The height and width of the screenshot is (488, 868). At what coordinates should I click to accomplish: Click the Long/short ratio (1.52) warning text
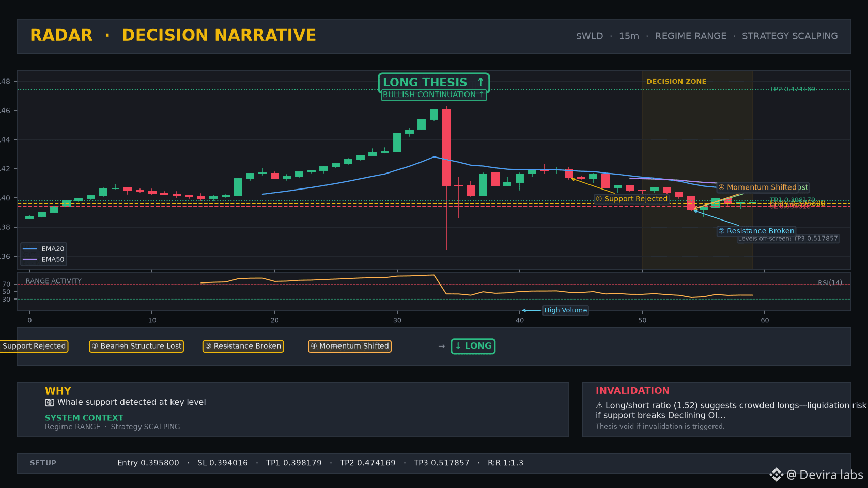pyautogui.click(x=731, y=411)
